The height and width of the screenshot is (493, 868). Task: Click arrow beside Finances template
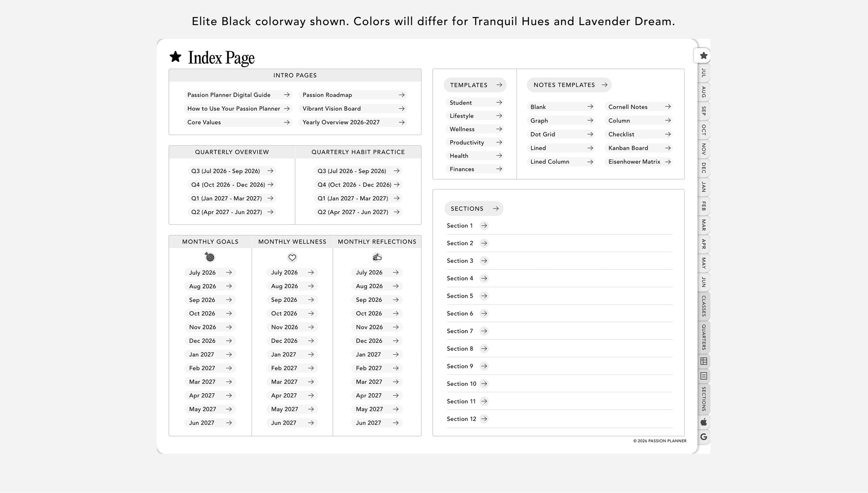(x=499, y=169)
